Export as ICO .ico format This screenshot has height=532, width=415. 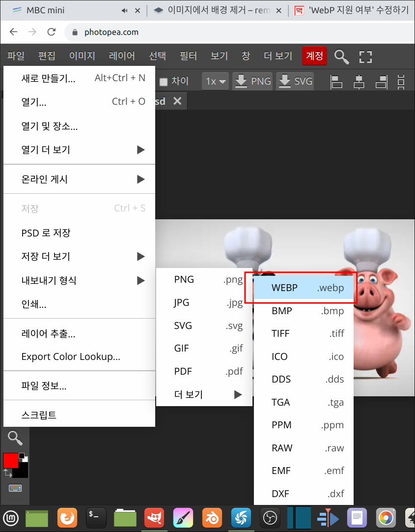[x=304, y=356]
